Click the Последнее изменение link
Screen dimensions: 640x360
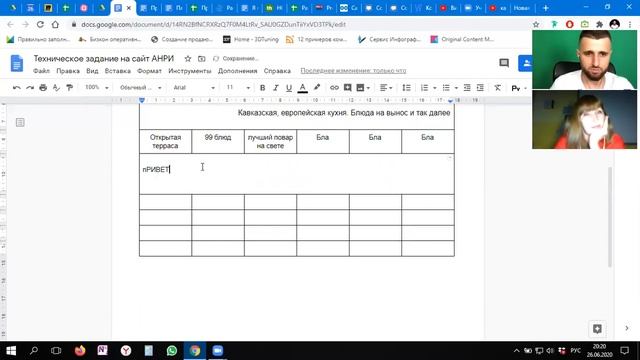click(x=353, y=71)
